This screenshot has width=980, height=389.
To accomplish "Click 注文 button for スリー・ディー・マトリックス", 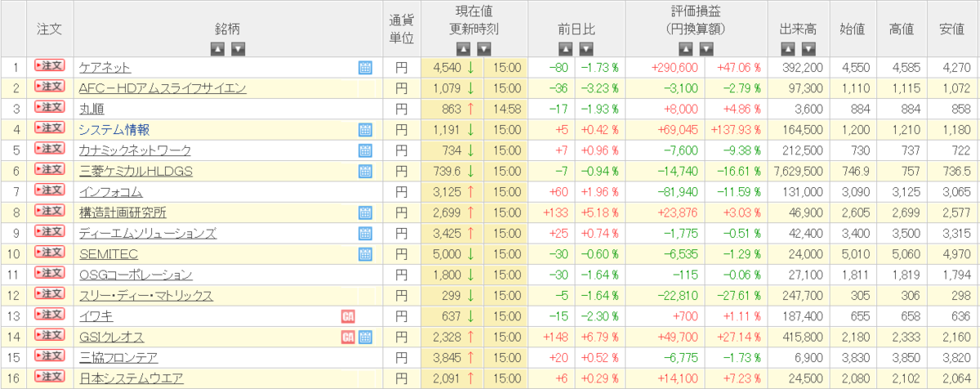I will click(49, 294).
